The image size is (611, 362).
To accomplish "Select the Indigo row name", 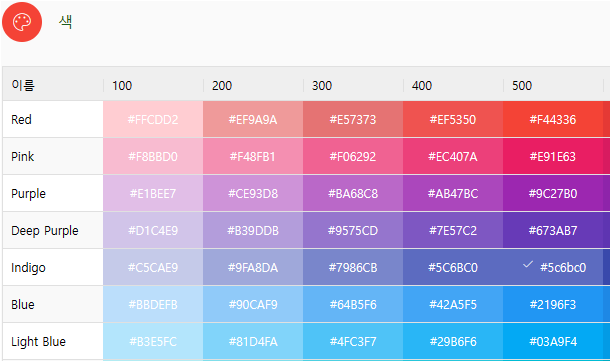I will (x=28, y=268).
